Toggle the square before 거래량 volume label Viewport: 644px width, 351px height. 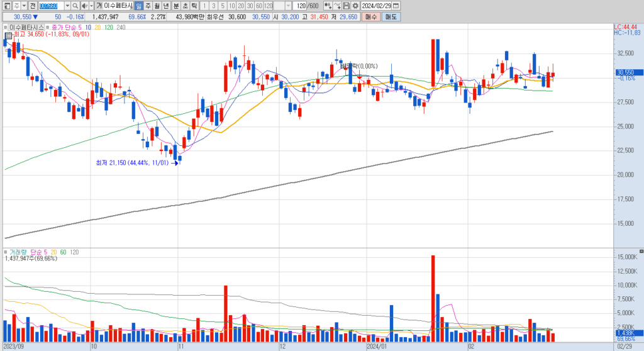pyautogui.click(x=6, y=252)
